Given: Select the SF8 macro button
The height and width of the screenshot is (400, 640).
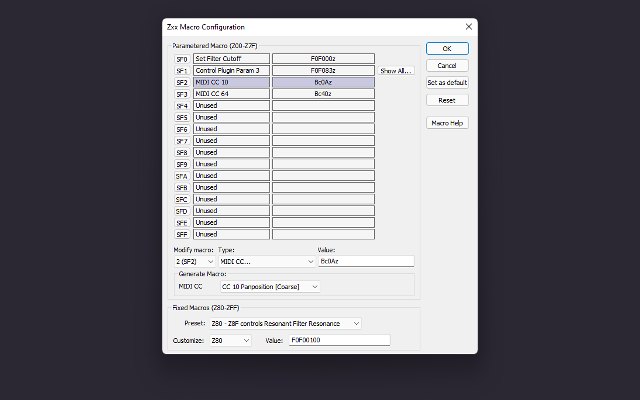Looking at the screenshot, I should click(182, 153).
